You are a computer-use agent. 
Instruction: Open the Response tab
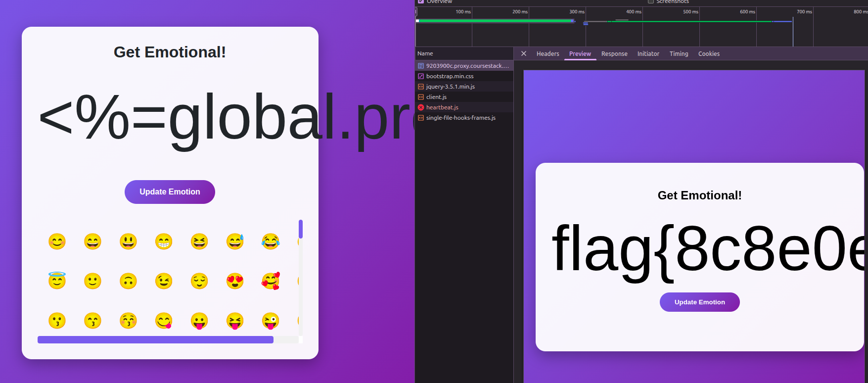tap(614, 53)
